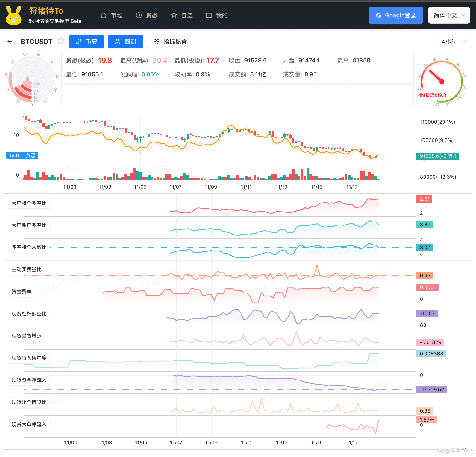Click the back arrow beside BTCUSDT

pos(10,42)
